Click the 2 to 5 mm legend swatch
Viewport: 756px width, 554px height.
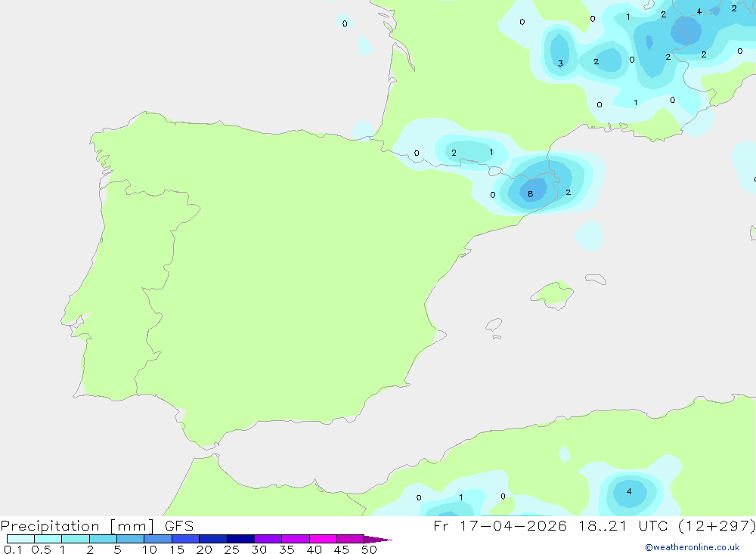(x=103, y=539)
